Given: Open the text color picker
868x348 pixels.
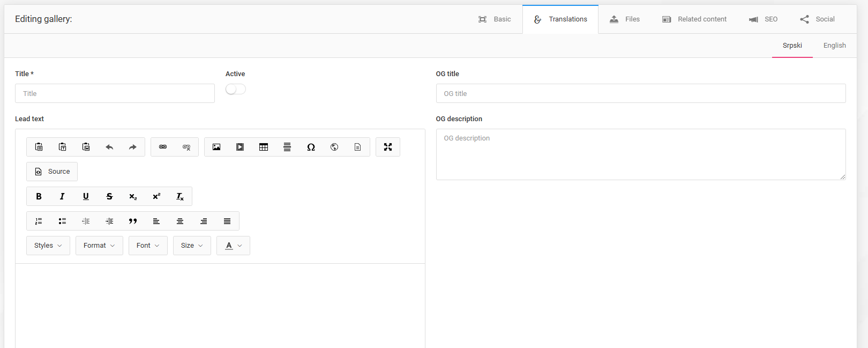Looking at the screenshot, I should [233, 246].
